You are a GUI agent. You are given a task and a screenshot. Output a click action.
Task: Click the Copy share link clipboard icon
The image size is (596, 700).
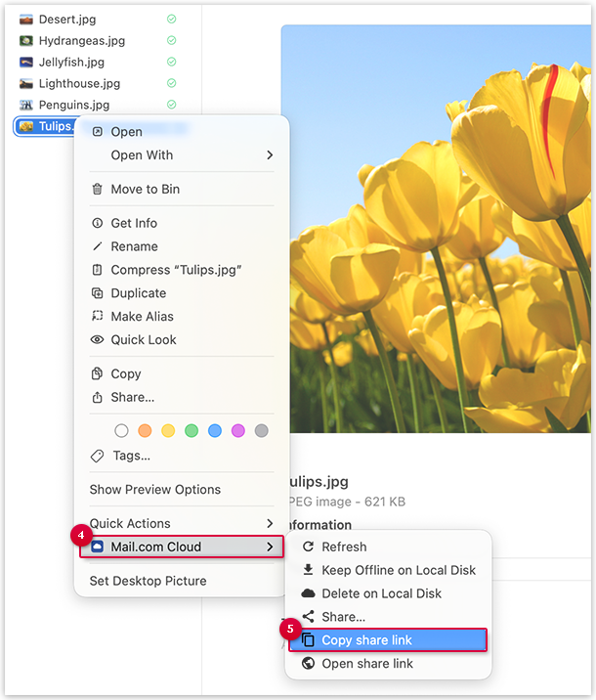(x=309, y=640)
